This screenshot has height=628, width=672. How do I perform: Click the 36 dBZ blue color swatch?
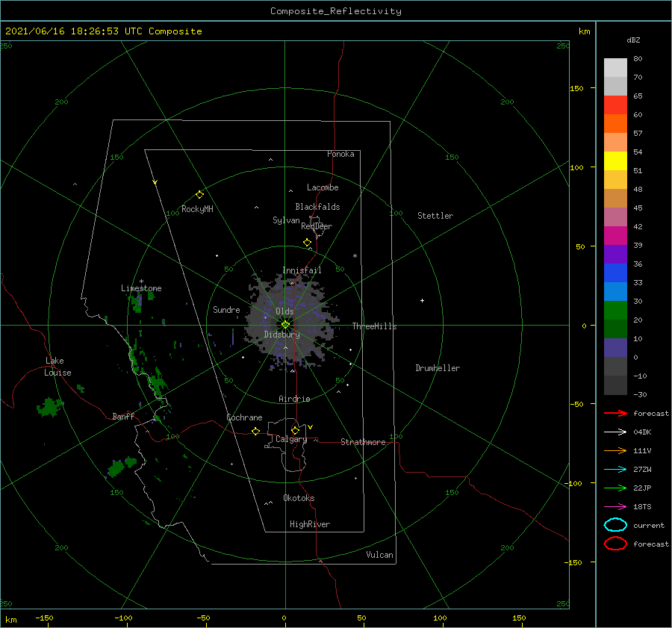(615, 273)
